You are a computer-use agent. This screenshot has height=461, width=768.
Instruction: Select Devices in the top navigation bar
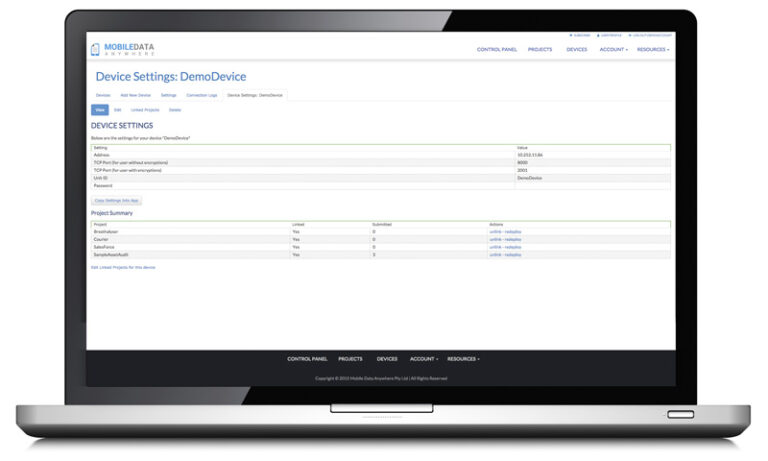577,49
